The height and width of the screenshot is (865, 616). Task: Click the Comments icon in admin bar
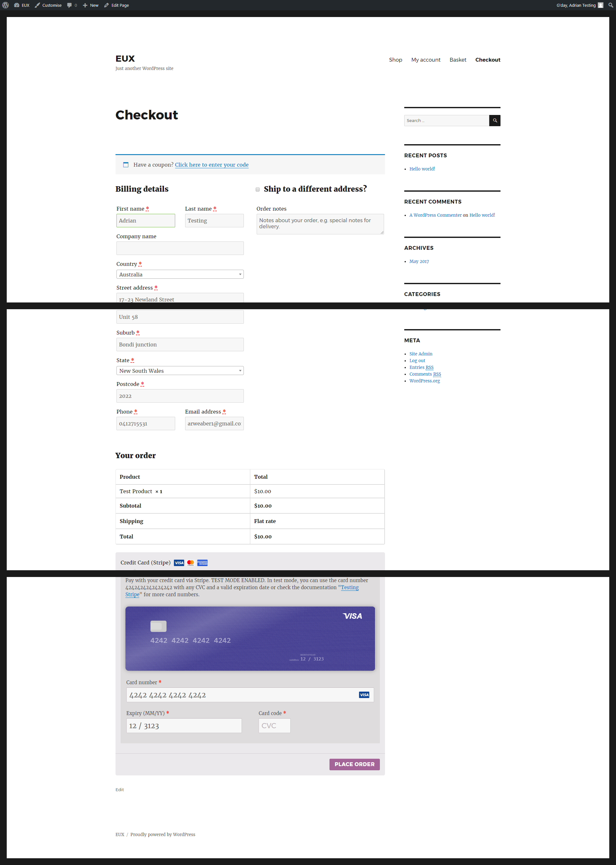point(69,5)
